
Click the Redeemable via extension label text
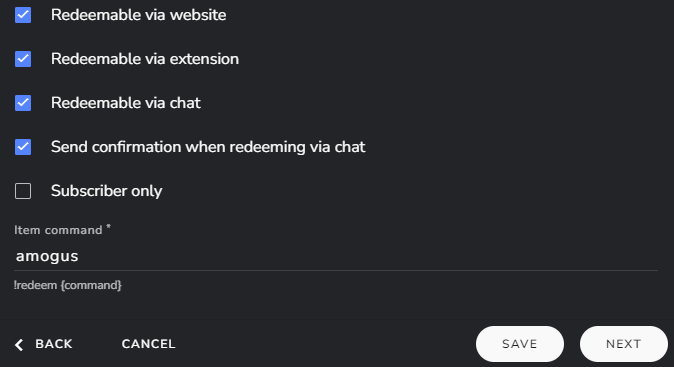point(145,59)
